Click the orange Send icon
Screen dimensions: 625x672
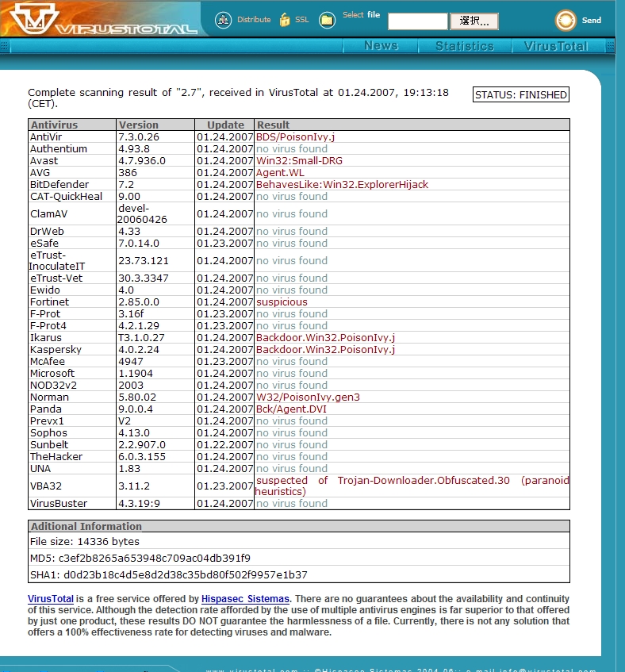565,20
